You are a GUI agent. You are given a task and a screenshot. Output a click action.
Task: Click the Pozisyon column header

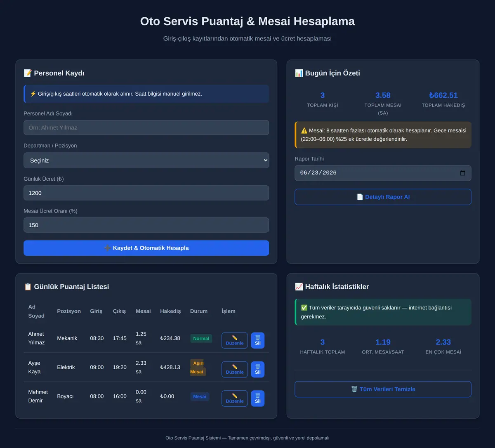pos(69,311)
